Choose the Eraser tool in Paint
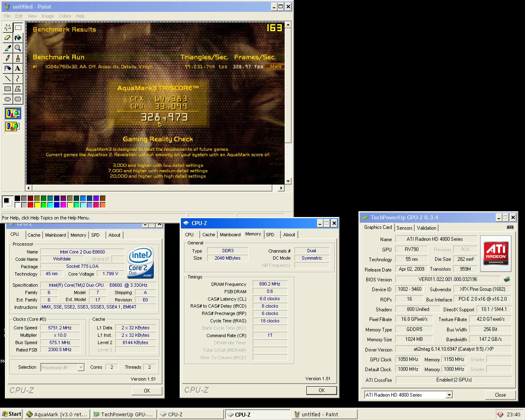525x420 pixels. tap(8, 38)
